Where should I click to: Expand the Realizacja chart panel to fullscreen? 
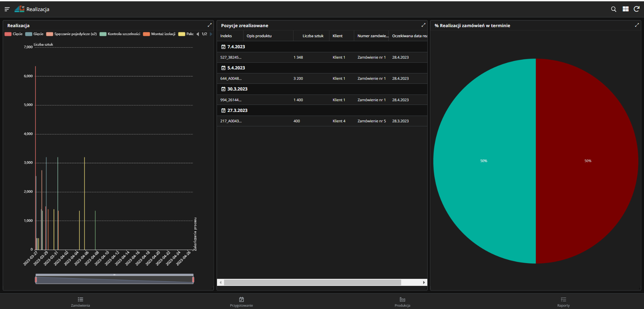pos(210,25)
